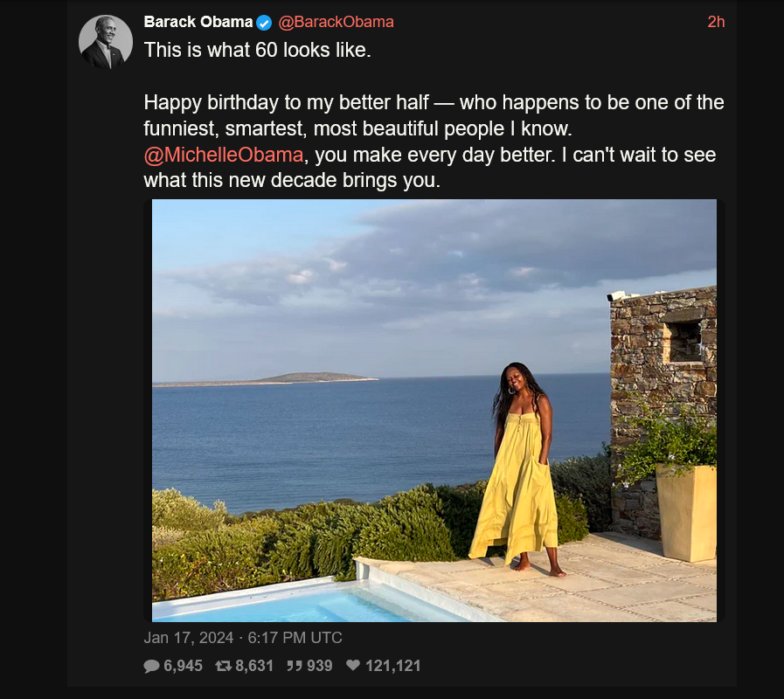784x699 pixels.
Task: Click the 939 quotes count
Action: pyautogui.click(x=319, y=666)
